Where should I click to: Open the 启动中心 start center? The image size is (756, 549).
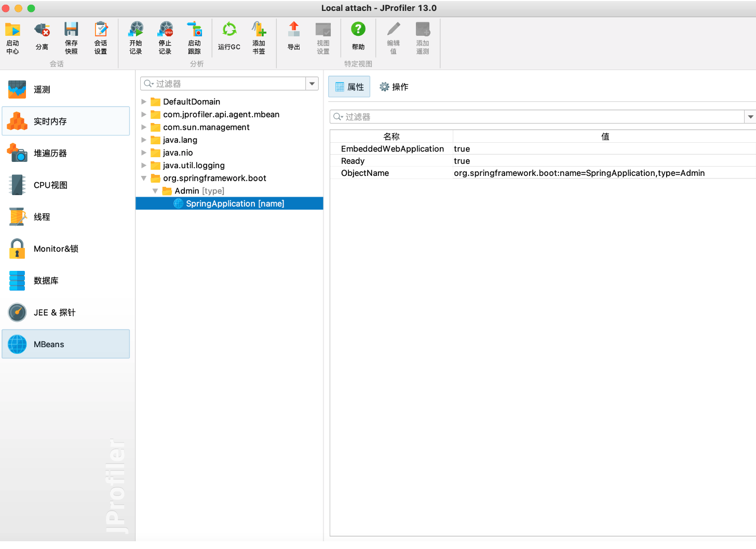(x=12, y=38)
